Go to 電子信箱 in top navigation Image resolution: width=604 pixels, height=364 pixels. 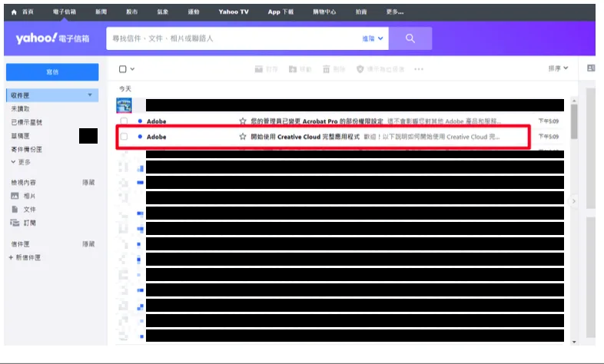click(65, 12)
